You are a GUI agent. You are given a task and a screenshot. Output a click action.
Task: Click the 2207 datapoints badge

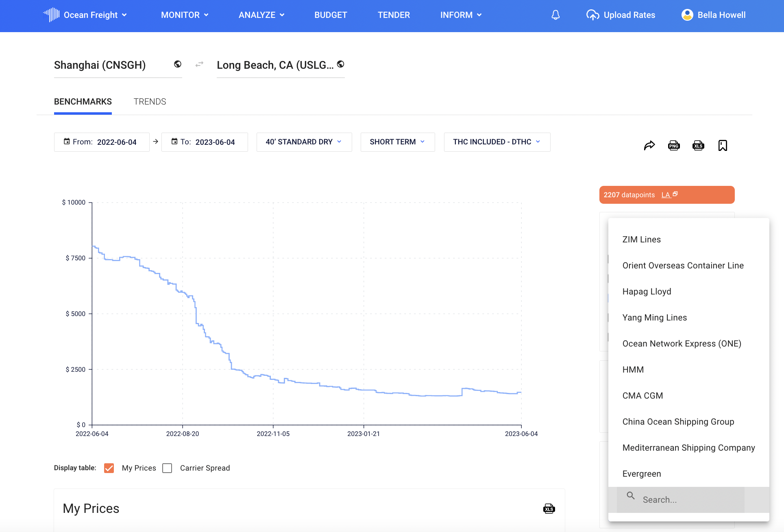tap(667, 195)
